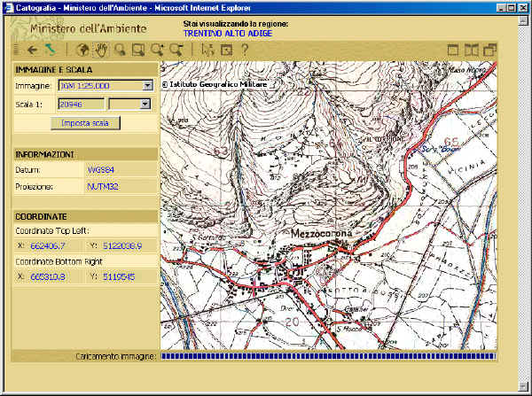Click the Scala 1: input field with 20946
Screen dimensions: 532x396
coord(81,104)
